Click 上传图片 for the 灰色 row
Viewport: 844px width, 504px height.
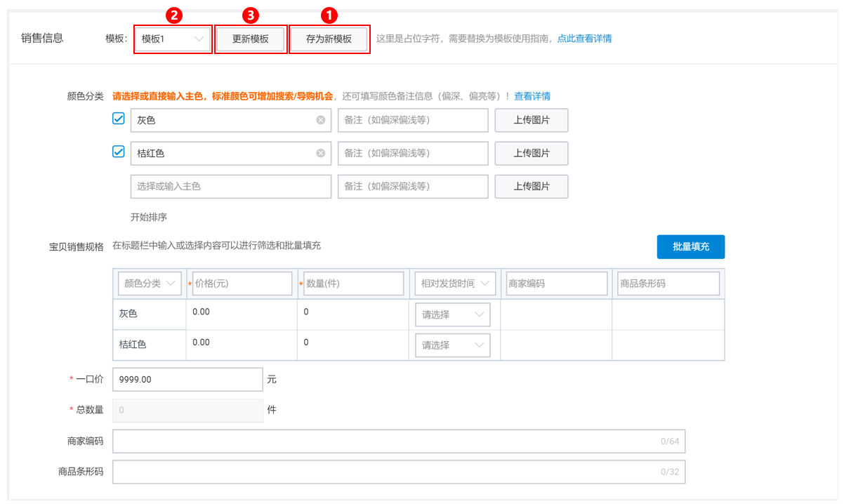(x=532, y=120)
